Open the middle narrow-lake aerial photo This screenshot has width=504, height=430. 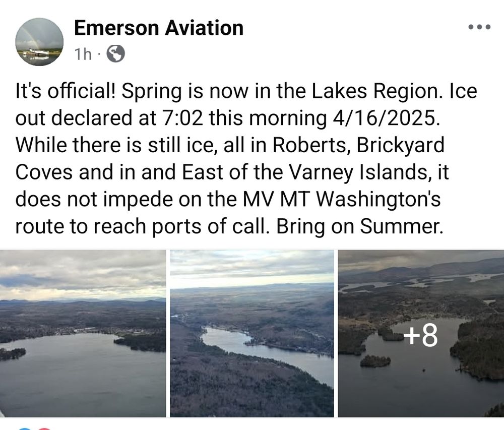(252, 333)
